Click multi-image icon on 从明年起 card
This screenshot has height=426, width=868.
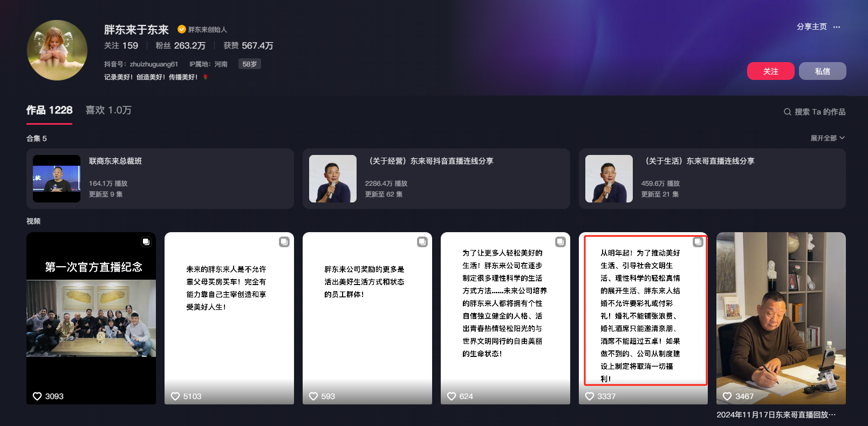(698, 242)
